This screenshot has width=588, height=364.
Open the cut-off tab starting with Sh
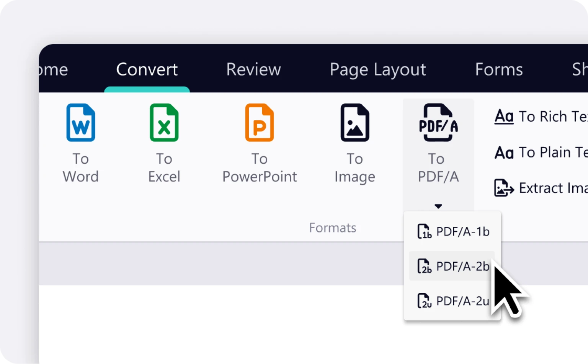(x=580, y=70)
